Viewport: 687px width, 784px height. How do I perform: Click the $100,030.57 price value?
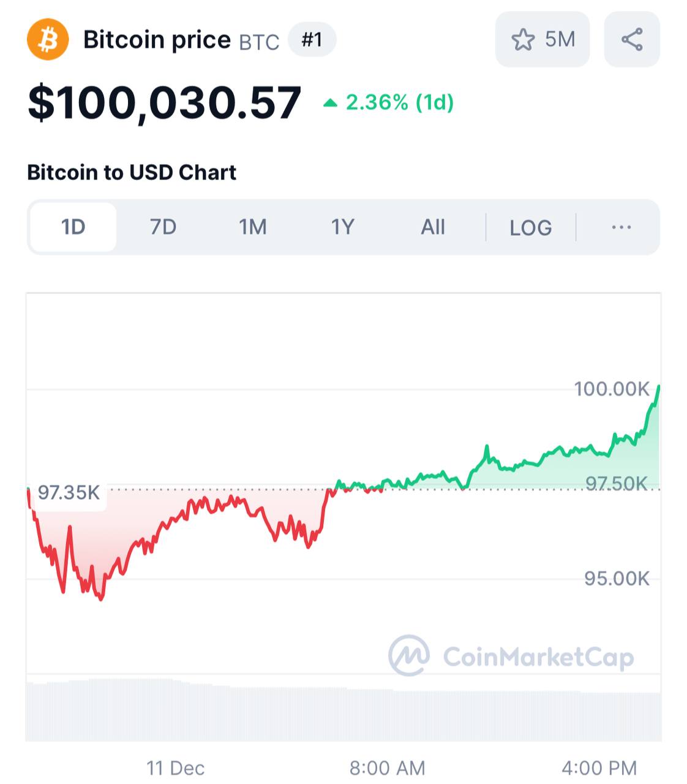click(164, 102)
